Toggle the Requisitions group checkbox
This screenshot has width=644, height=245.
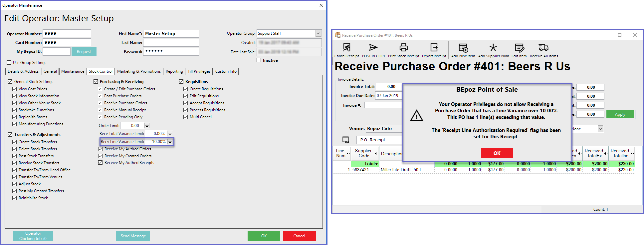tap(181, 81)
